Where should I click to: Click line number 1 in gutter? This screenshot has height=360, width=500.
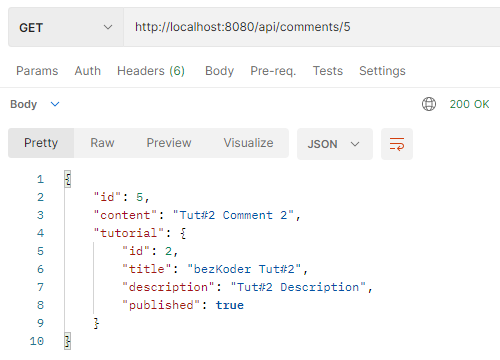[x=40, y=179]
